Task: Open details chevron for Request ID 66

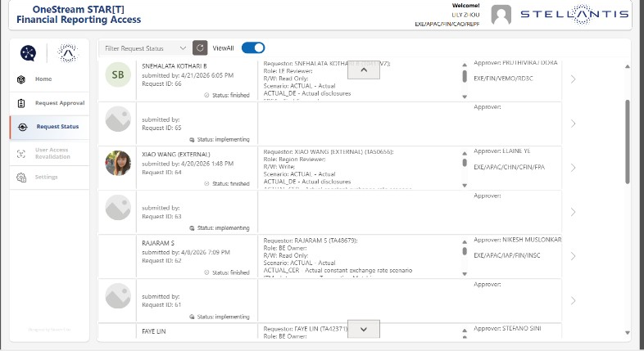Action: point(574,79)
